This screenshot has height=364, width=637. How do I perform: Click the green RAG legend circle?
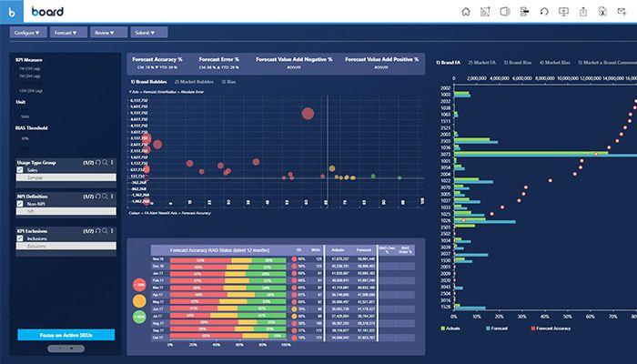[139, 317]
